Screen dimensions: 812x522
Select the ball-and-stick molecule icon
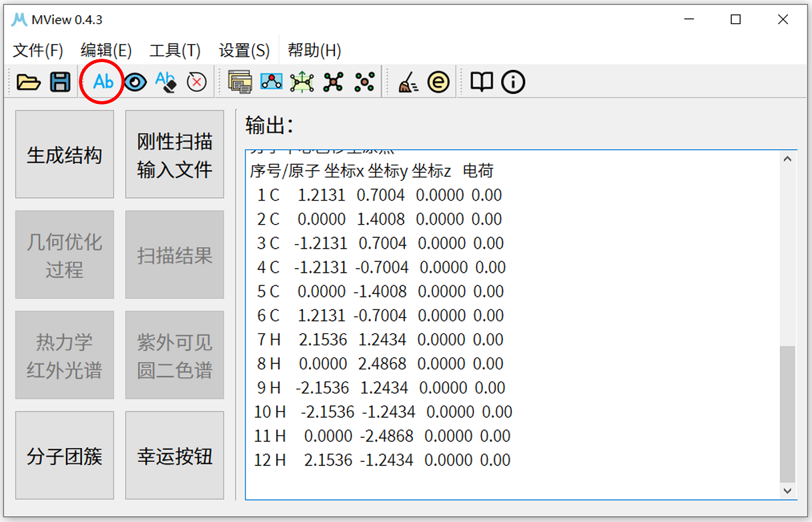tap(270, 81)
